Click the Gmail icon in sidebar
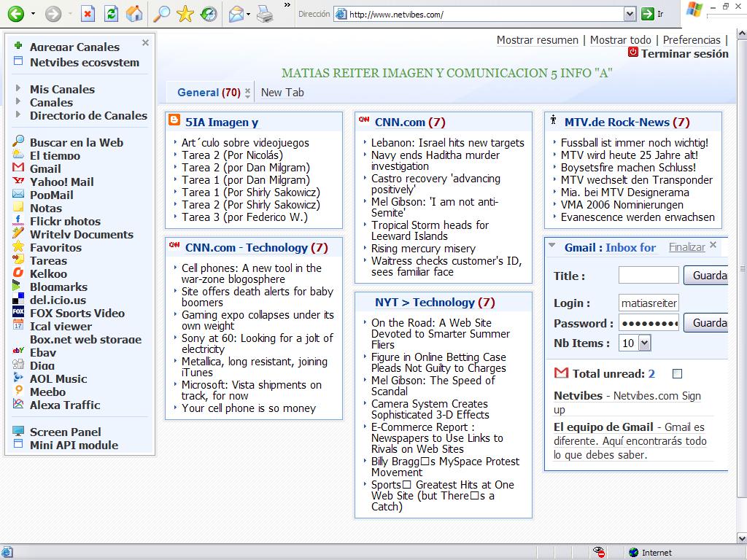The width and height of the screenshot is (747, 560). (x=18, y=168)
